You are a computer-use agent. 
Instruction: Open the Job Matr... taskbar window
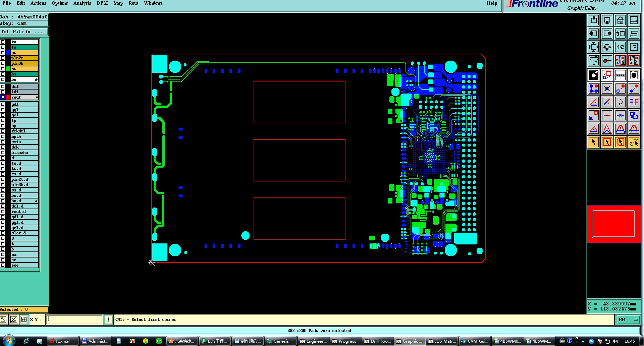pos(442,341)
